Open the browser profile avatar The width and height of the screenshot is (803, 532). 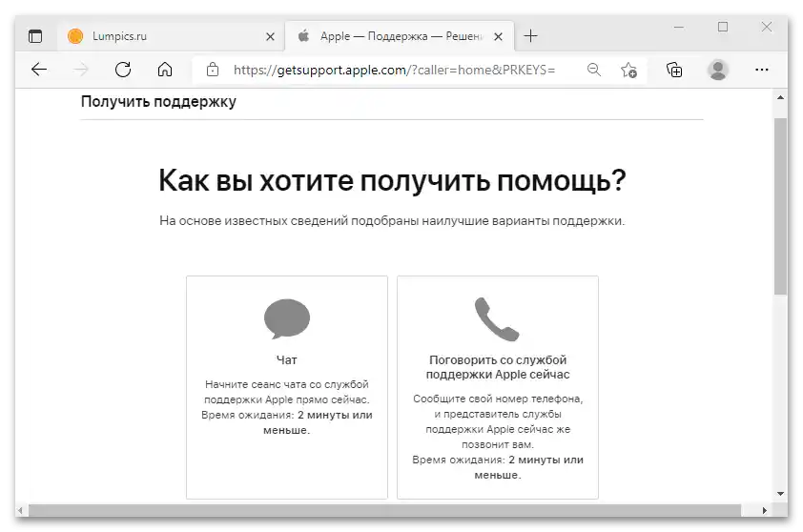[x=718, y=70]
